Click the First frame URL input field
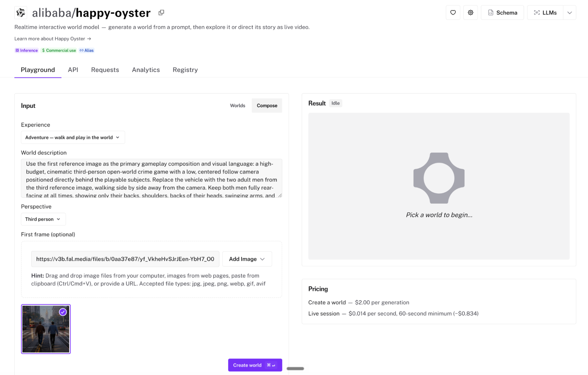This screenshot has width=588, height=375. (125, 259)
